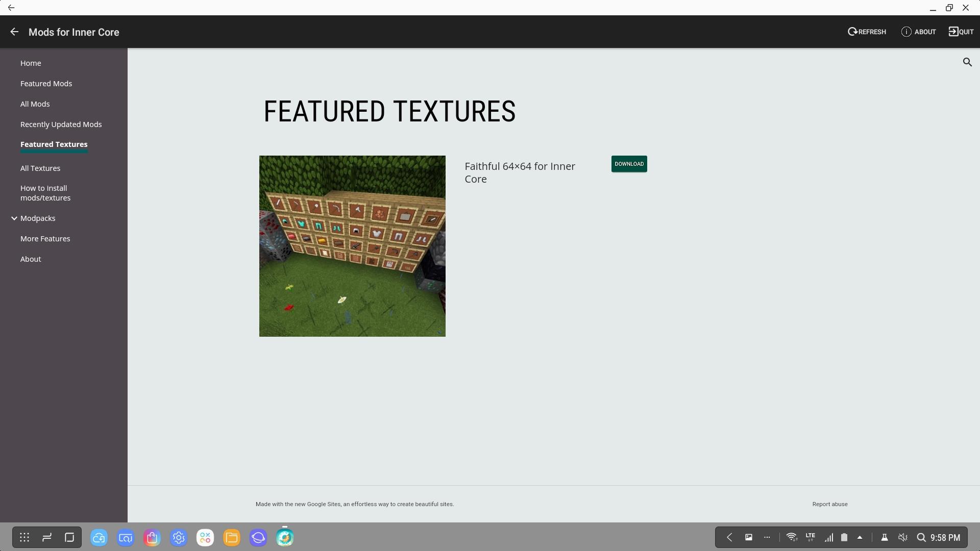
Task: Click the battery status icon
Action: click(x=844, y=537)
